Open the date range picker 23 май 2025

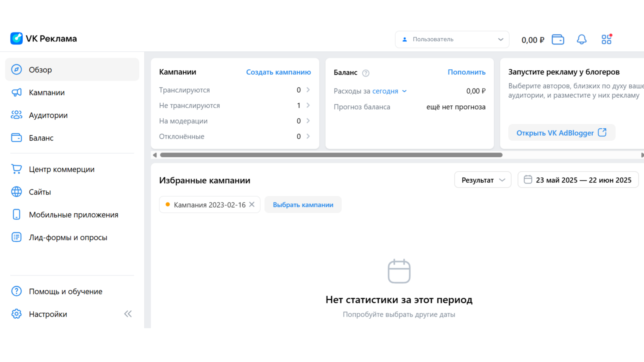(x=578, y=180)
